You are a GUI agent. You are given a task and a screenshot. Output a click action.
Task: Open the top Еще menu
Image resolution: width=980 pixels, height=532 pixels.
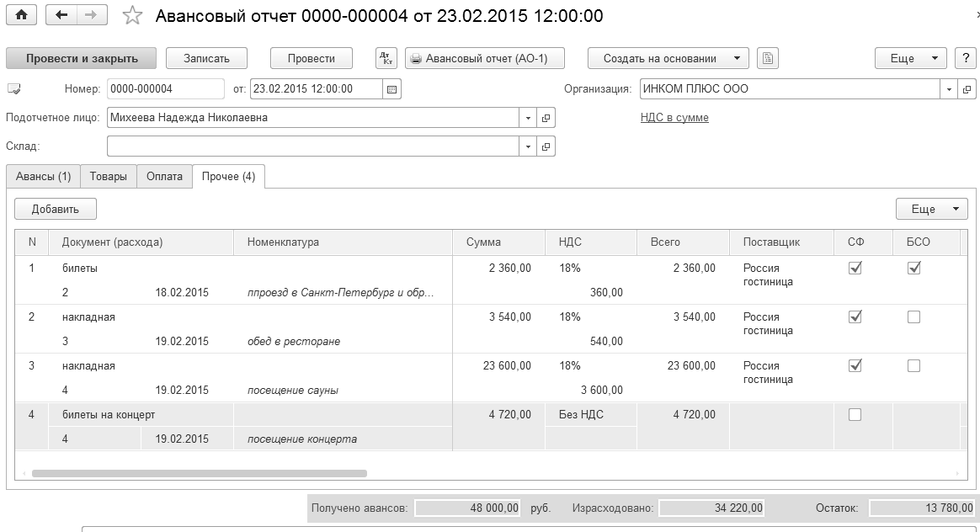click(x=911, y=58)
